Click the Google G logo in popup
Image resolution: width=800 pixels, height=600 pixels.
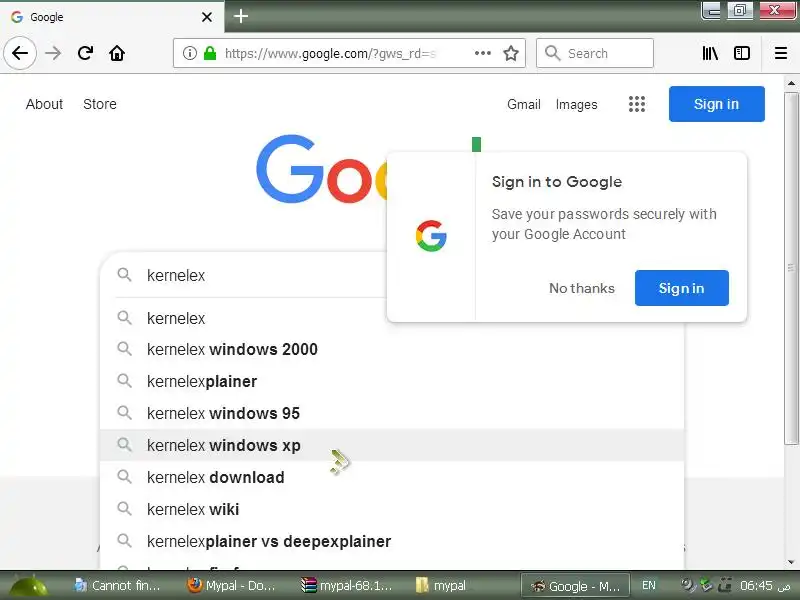[431, 236]
